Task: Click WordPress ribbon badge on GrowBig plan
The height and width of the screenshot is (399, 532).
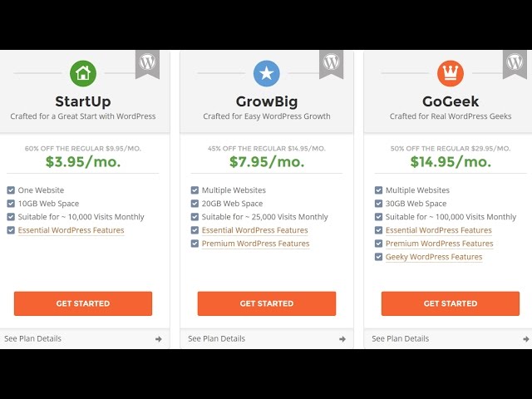Action: tap(331, 63)
